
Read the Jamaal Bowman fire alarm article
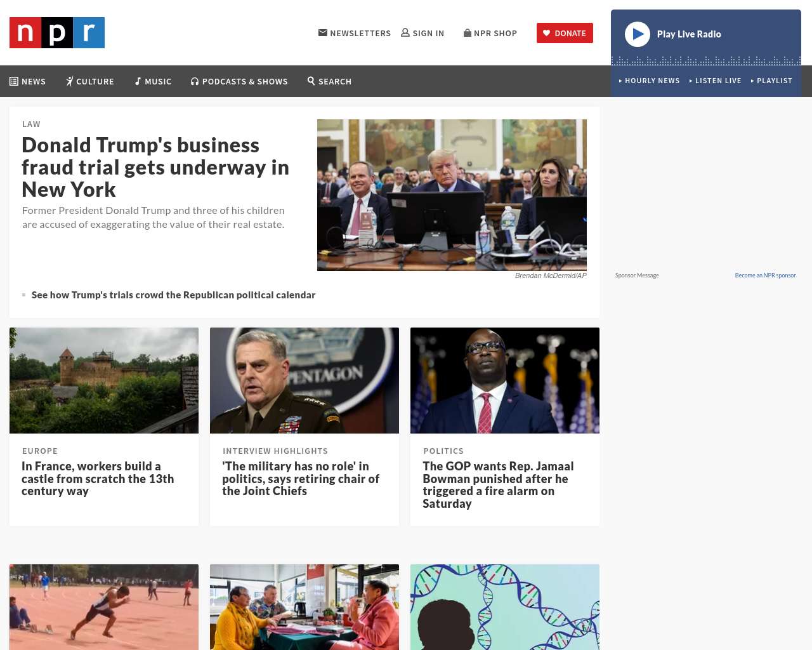click(x=498, y=484)
